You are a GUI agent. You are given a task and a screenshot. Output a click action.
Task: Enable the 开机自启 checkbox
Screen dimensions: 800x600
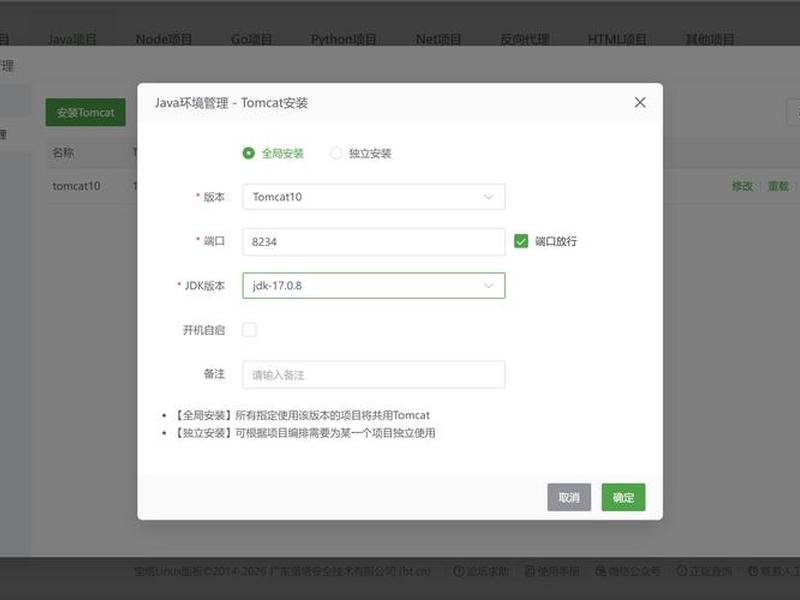(x=249, y=330)
